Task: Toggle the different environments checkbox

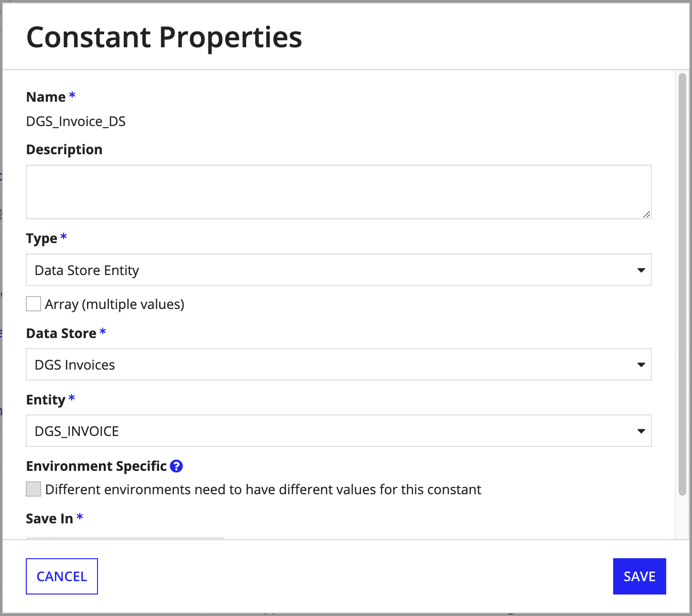Action: tap(33, 489)
